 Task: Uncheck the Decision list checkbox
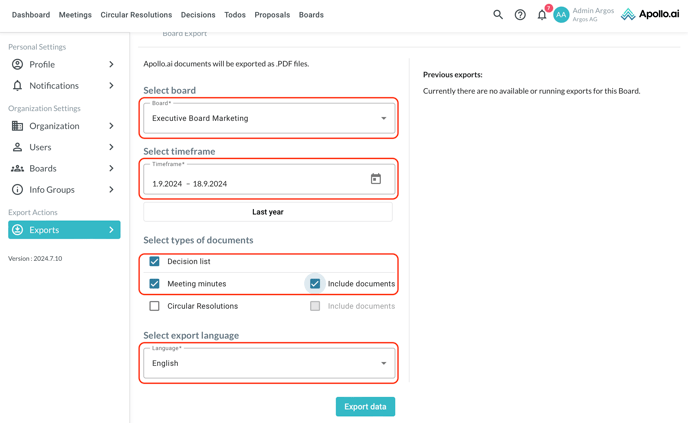(154, 261)
